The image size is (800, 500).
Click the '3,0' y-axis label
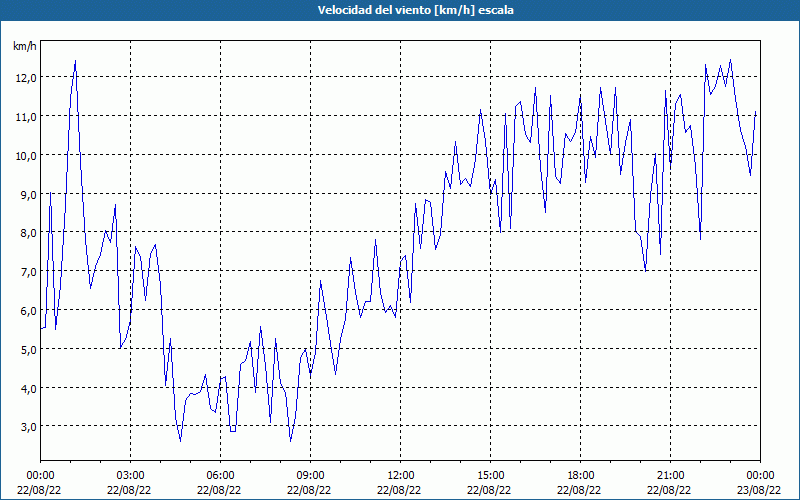pos(28,427)
